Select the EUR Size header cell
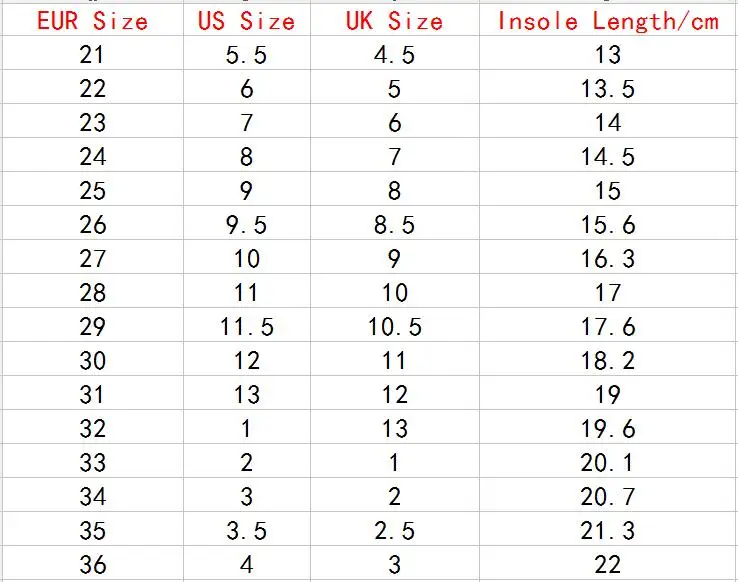Screen dimensions: 738x582 (93, 19)
